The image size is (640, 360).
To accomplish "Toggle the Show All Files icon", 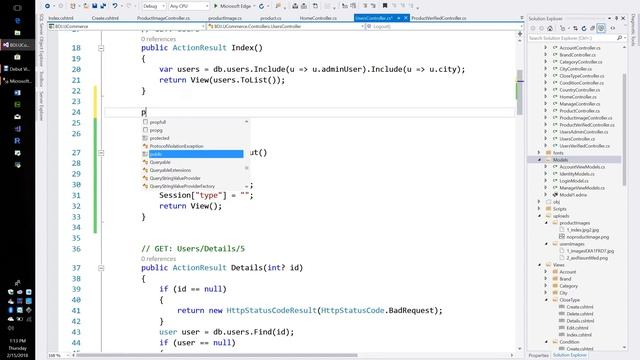I will tap(601, 28).
